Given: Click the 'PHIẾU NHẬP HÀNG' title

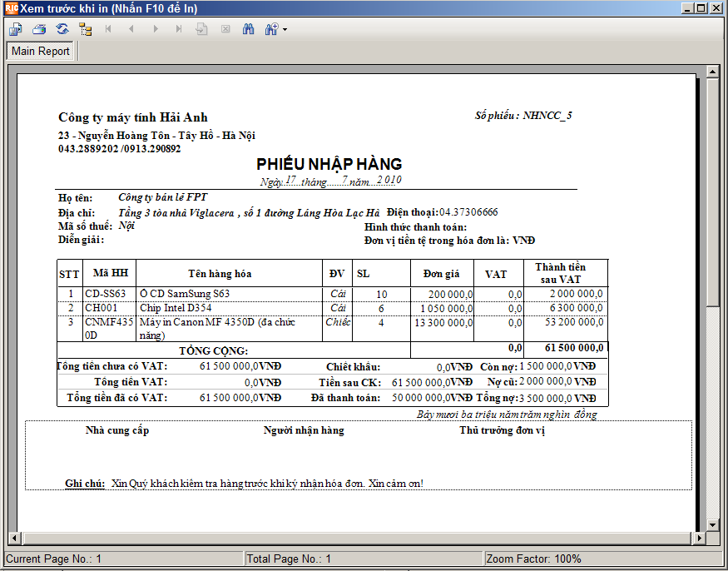Looking at the screenshot, I should (x=329, y=164).
